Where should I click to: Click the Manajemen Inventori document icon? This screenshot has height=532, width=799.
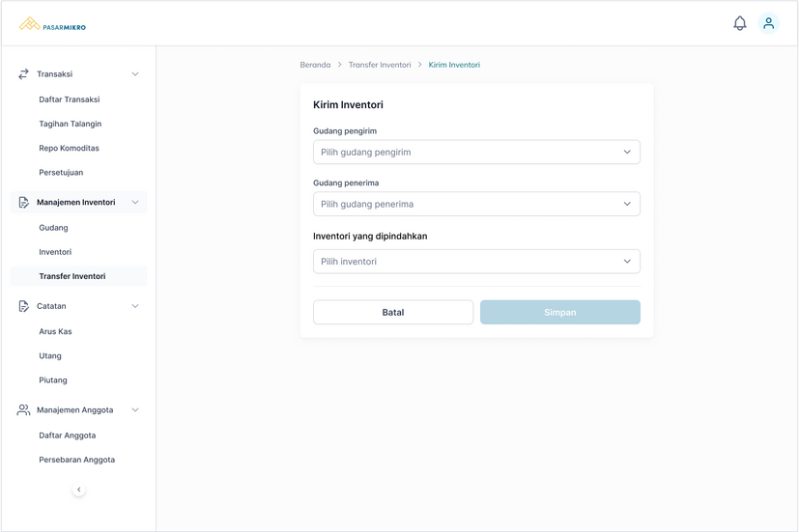24,203
